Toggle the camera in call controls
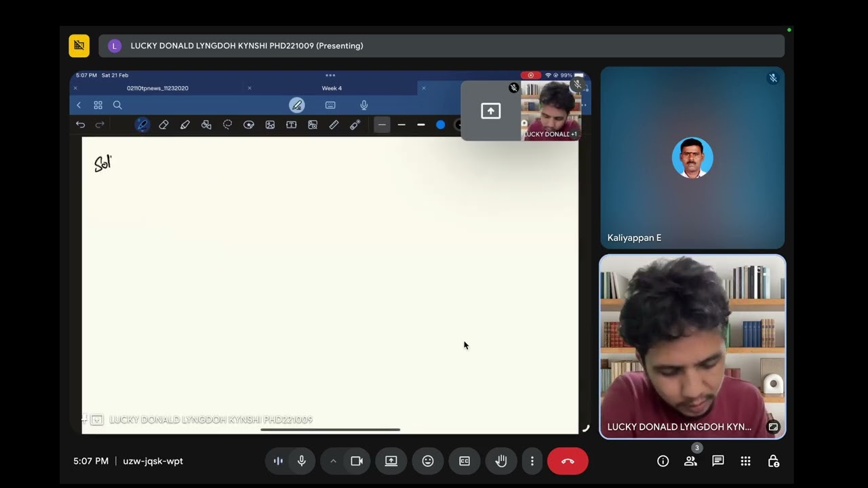The width and height of the screenshot is (868, 488). pyautogui.click(x=357, y=461)
